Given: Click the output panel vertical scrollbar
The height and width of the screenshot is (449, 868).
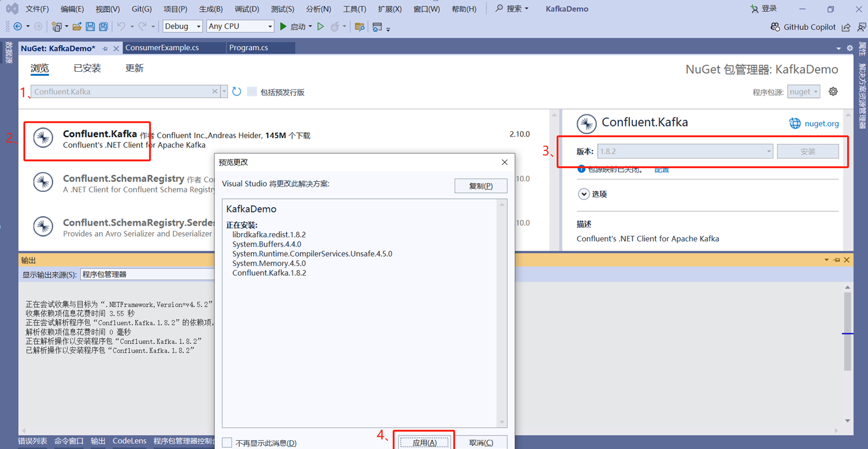Looking at the screenshot, I should coord(848,353).
